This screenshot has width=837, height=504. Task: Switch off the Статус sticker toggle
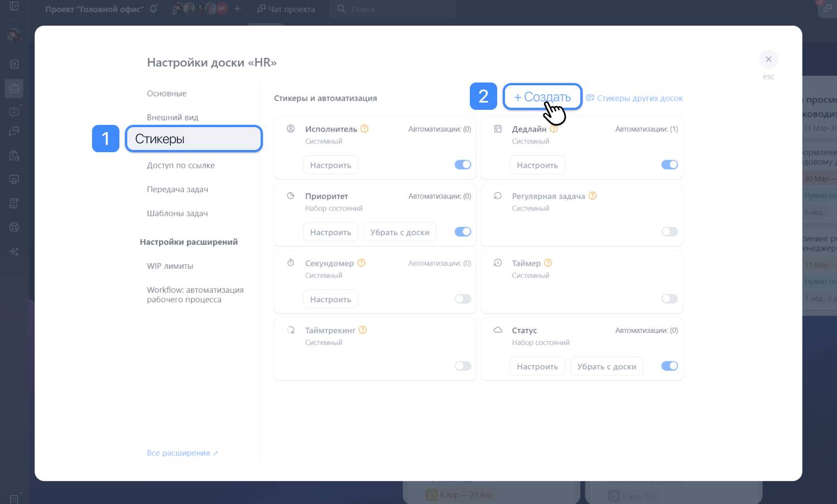[669, 366]
